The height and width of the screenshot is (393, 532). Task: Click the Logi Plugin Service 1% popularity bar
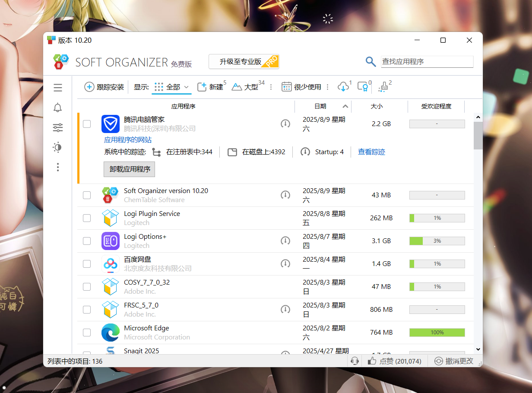coord(437,218)
